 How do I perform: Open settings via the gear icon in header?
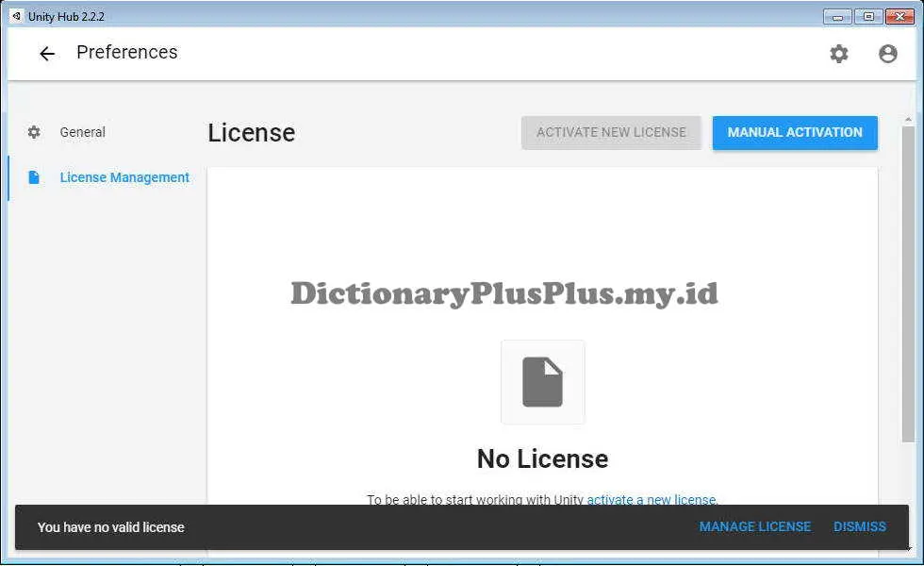click(x=838, y=54)
